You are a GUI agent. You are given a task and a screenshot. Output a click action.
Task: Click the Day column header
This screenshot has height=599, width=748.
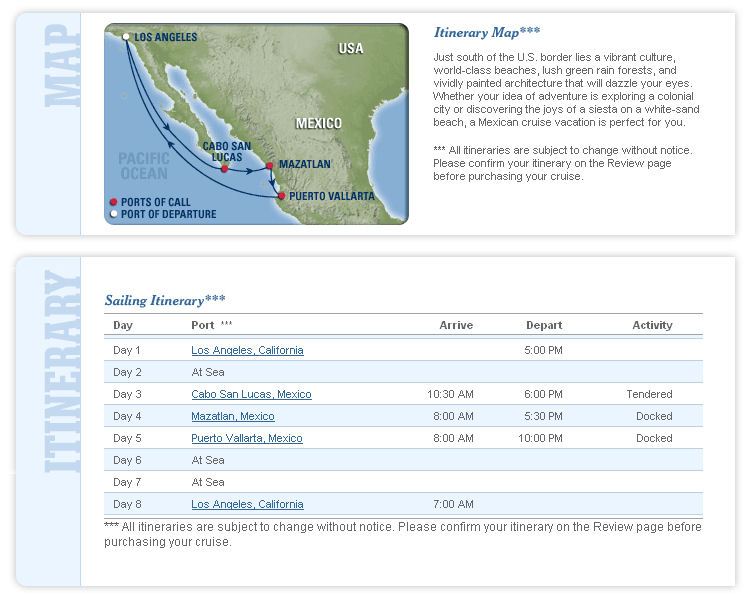[x=123, y=326]
